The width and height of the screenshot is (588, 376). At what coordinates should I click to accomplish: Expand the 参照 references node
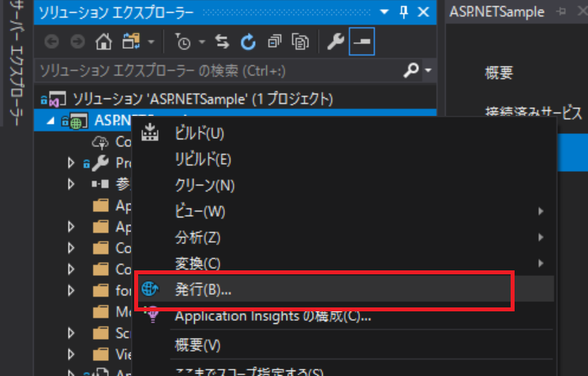[x=70, y=184]
